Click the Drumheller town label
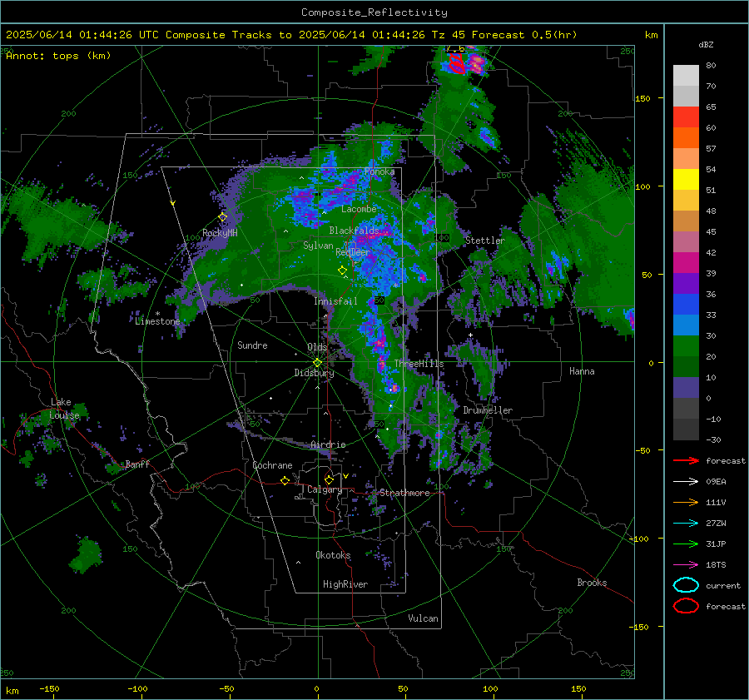Viewport: 749px width, 700px height. coord(488,410)
